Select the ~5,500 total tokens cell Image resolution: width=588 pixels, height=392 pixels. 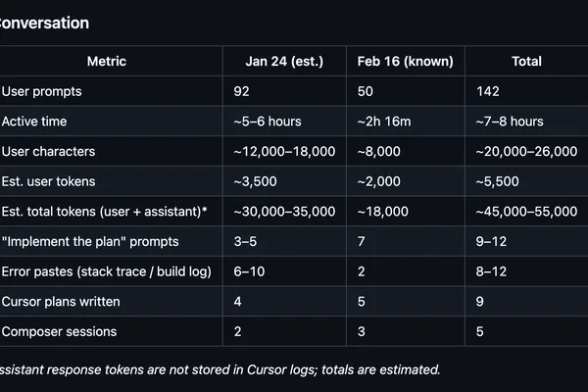[497, 181]
